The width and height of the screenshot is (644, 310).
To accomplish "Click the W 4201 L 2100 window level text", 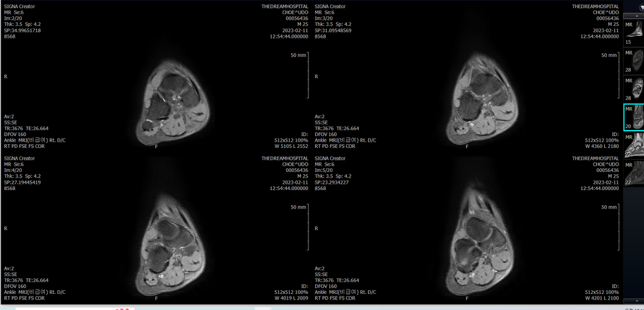I will [601, 298].
